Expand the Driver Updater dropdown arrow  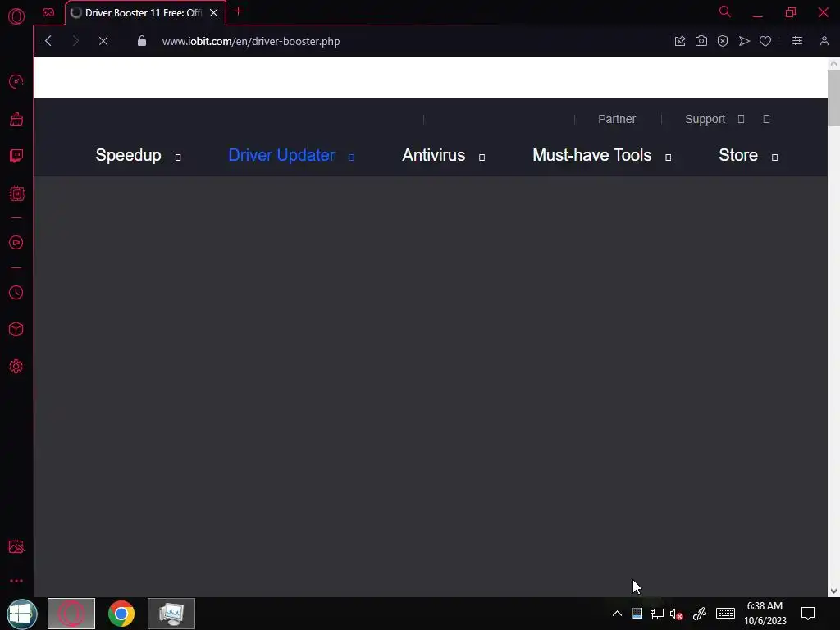[x=351, y=157]
